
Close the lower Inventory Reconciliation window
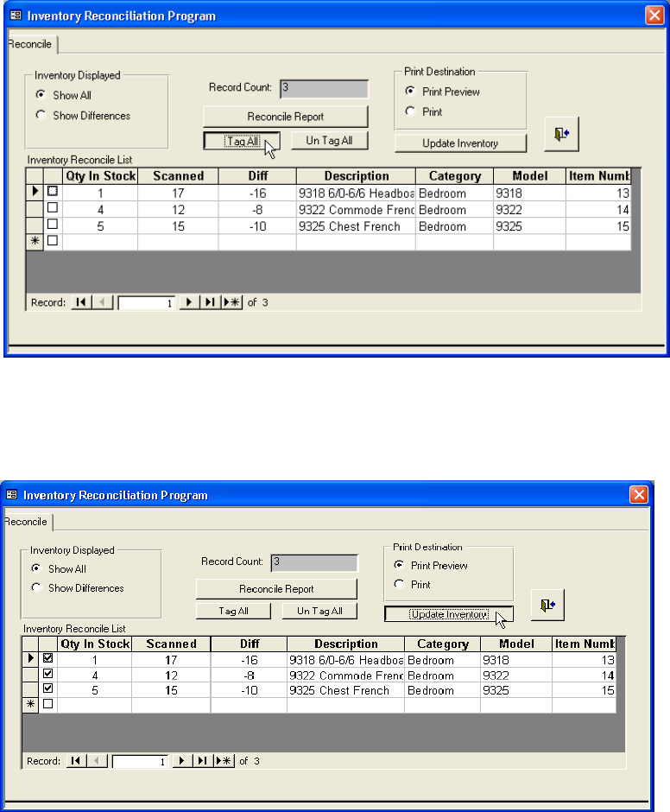tap(639, 495)
